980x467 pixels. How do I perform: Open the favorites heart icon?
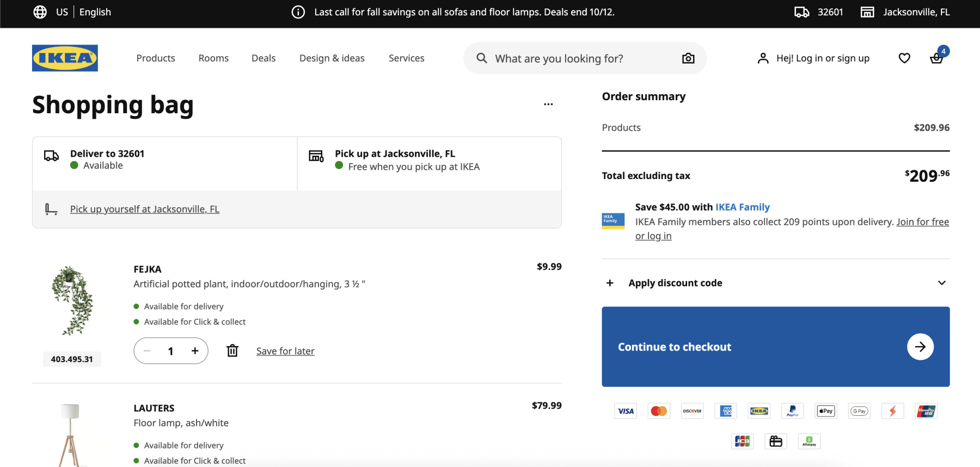tap(904, 58)
